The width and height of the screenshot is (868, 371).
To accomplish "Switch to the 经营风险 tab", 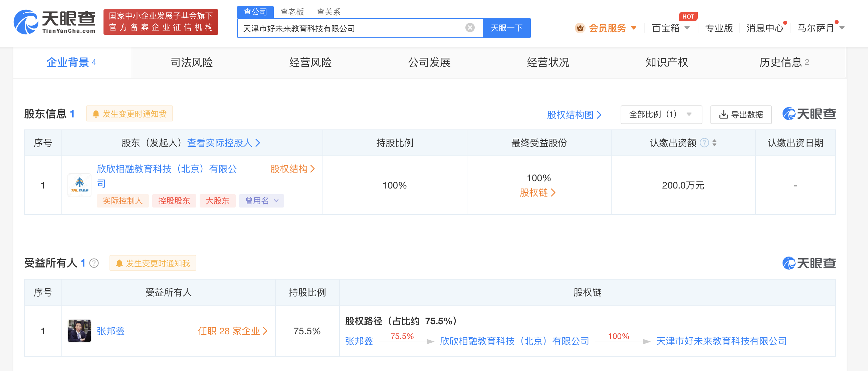I will (310, 63).
